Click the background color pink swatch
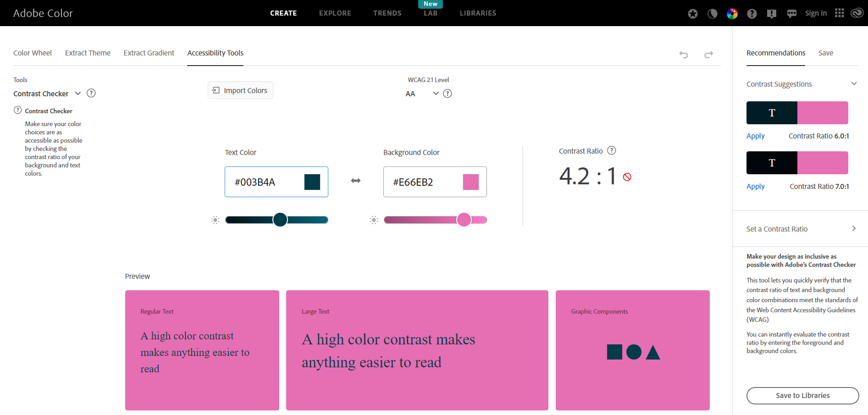 (x=470, y=182)
